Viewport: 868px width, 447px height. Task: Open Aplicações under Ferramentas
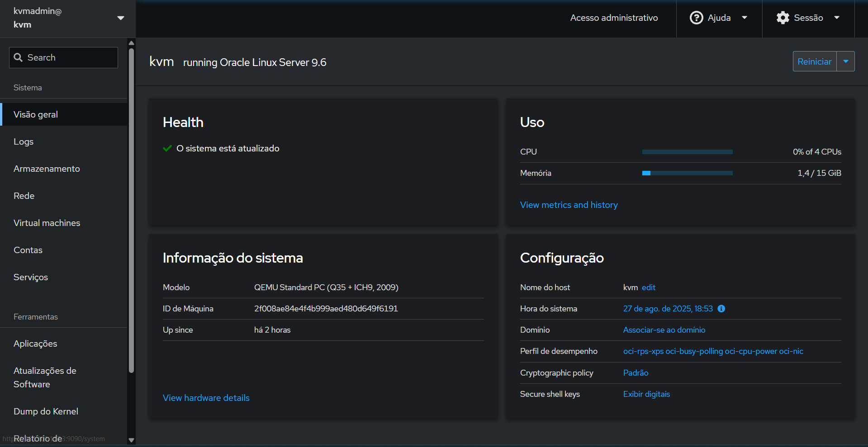click(x=64, y=343)
